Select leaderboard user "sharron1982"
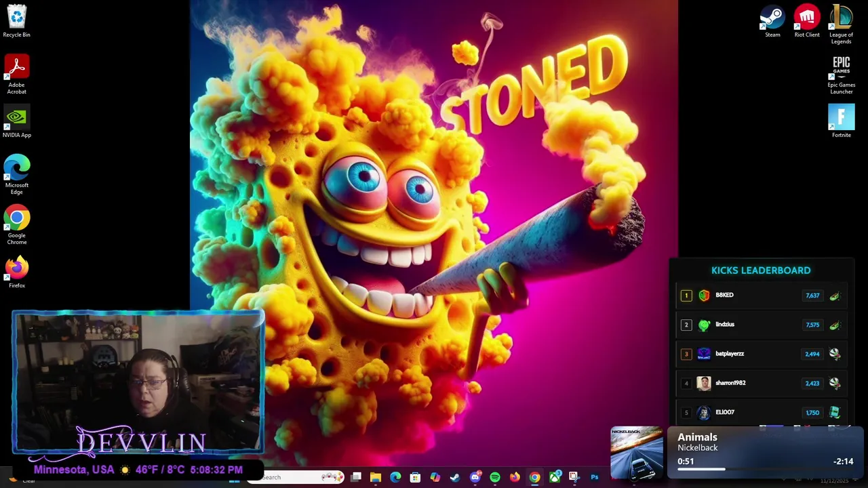 [730, 382]
